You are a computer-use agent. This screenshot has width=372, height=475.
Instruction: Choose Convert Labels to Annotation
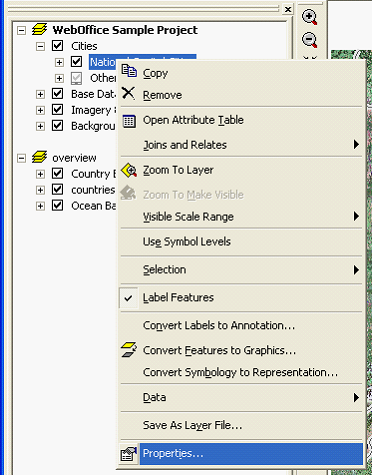(241, 325)
